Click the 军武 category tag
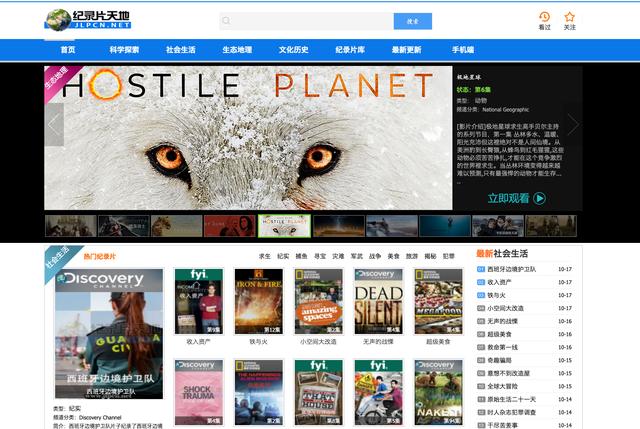The image size is (640, 429). [x=357, y=256]
